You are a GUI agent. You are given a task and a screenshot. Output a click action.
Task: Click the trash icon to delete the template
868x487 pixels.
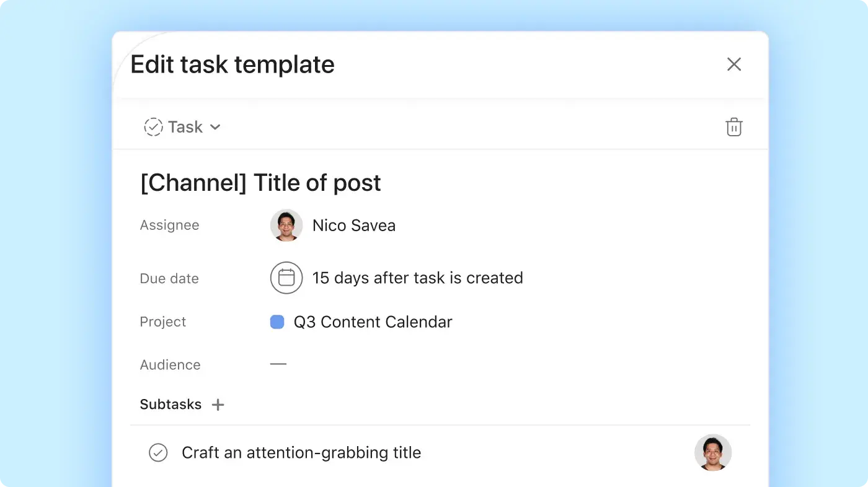point(734,127)
